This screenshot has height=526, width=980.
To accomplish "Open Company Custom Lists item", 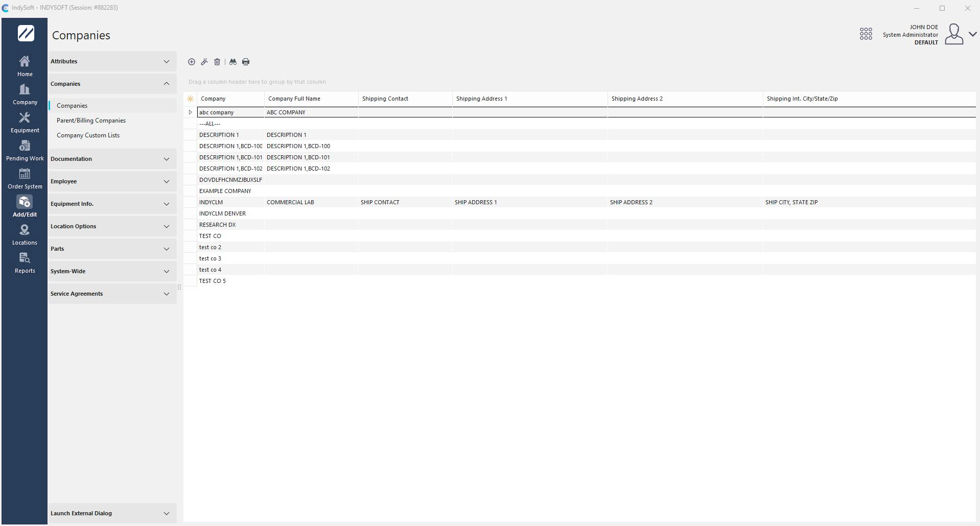I will [112, 135].
